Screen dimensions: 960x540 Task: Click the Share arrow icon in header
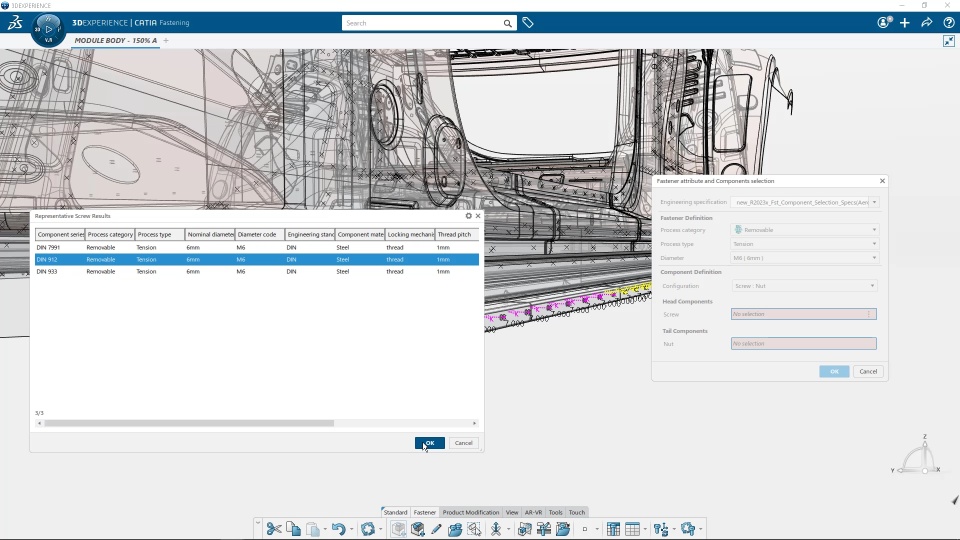click(927, 23)
